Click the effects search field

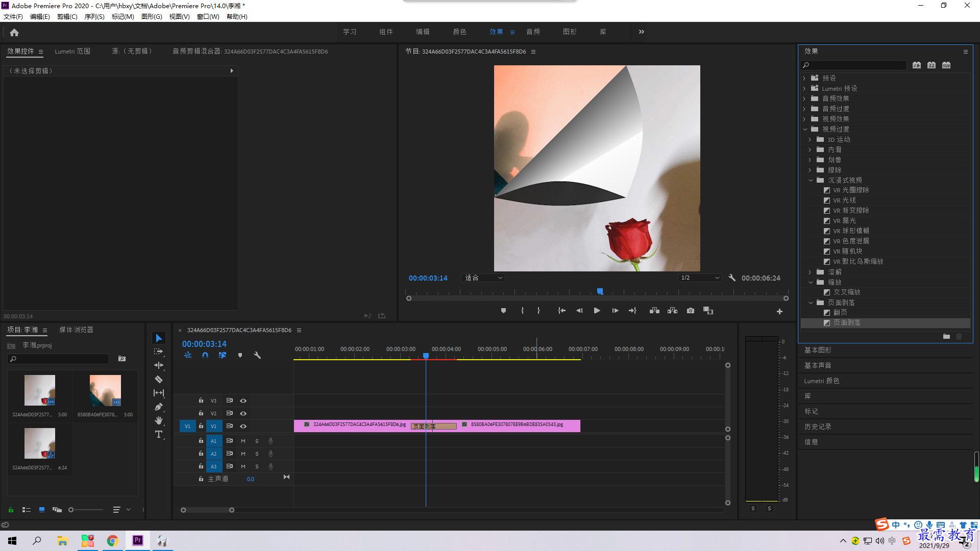click(853, 65)
